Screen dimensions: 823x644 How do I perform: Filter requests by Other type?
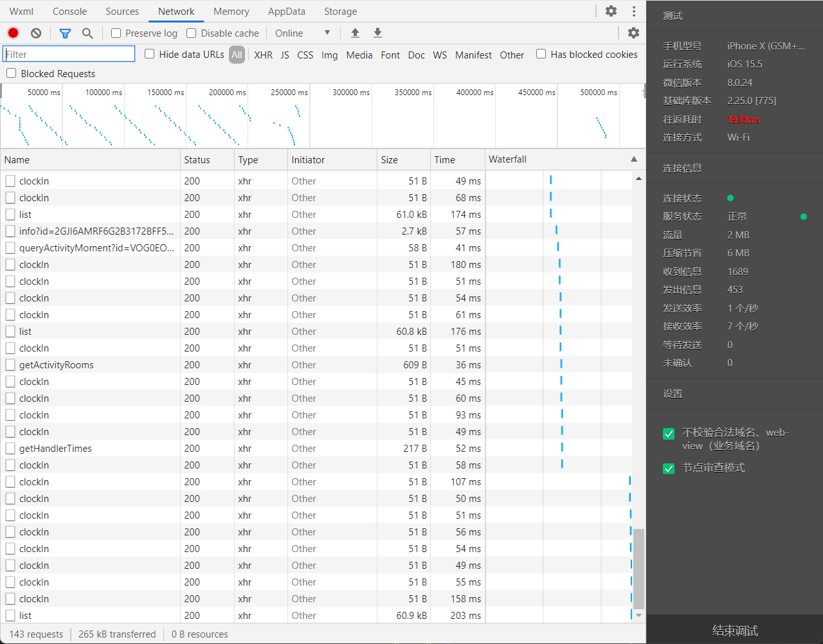point(512,55)
